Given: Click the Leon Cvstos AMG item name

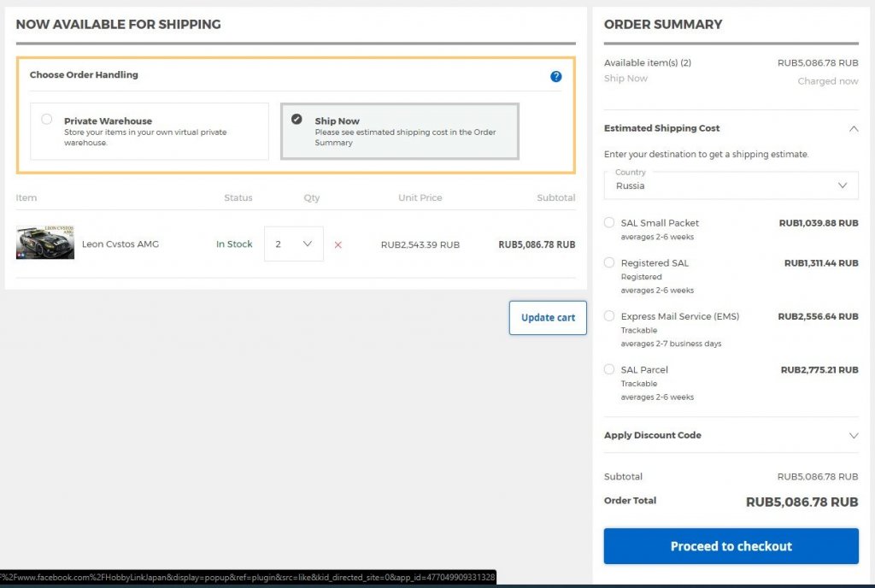Looking at the screenshot, I should tap(120, 244).
